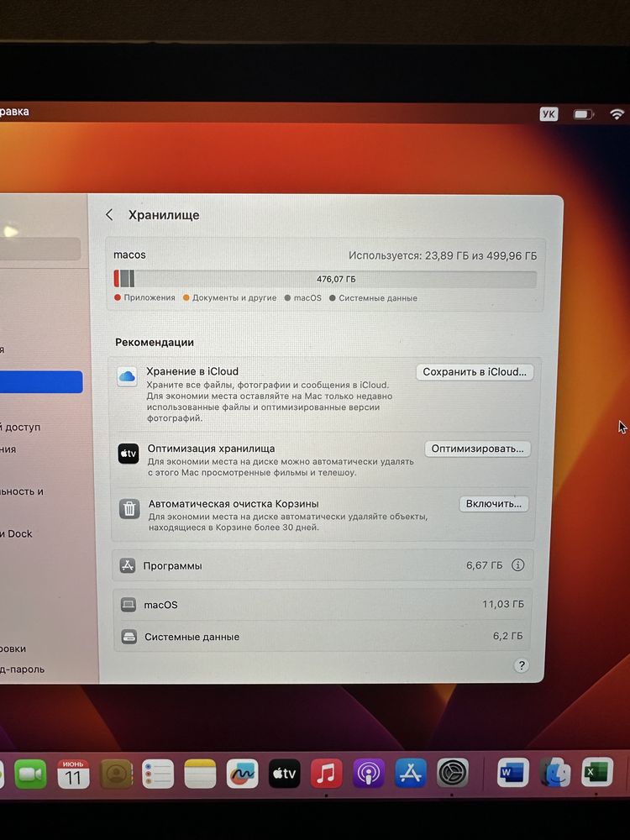Screen dimensions: 630x840
Task: Click the 6,2 ГБ size value
Action: pyautogui.click(x=508, y=636)
